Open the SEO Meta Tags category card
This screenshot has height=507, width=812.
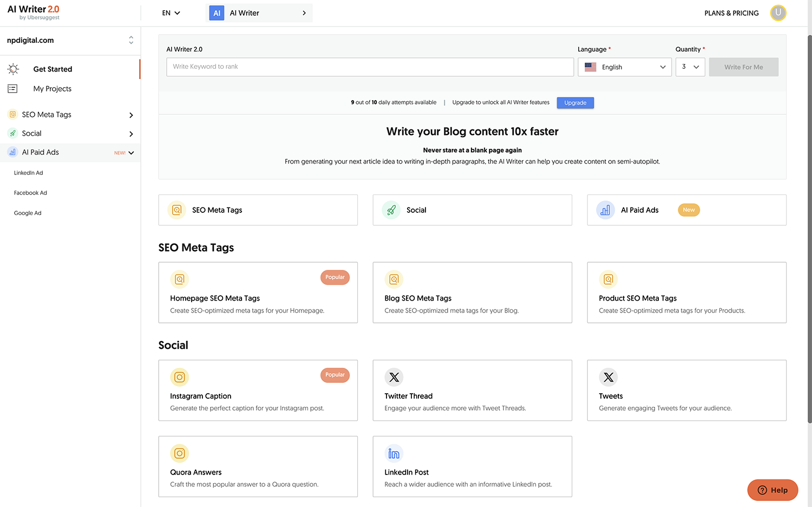pos(258,210)
